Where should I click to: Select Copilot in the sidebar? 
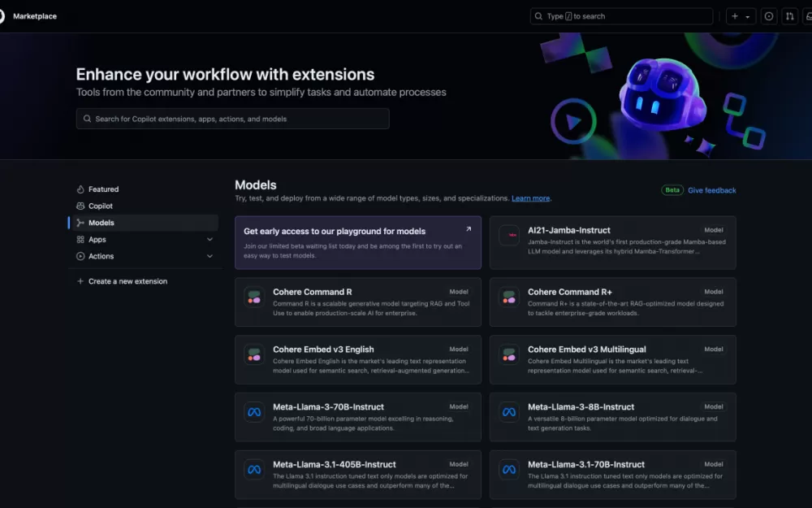[144, 206]
